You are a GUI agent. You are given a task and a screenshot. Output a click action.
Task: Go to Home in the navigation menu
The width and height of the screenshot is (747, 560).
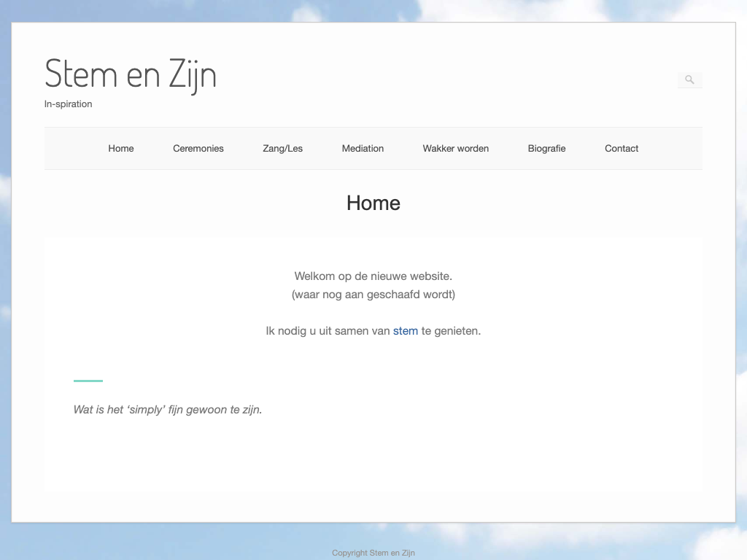[121, 149]
